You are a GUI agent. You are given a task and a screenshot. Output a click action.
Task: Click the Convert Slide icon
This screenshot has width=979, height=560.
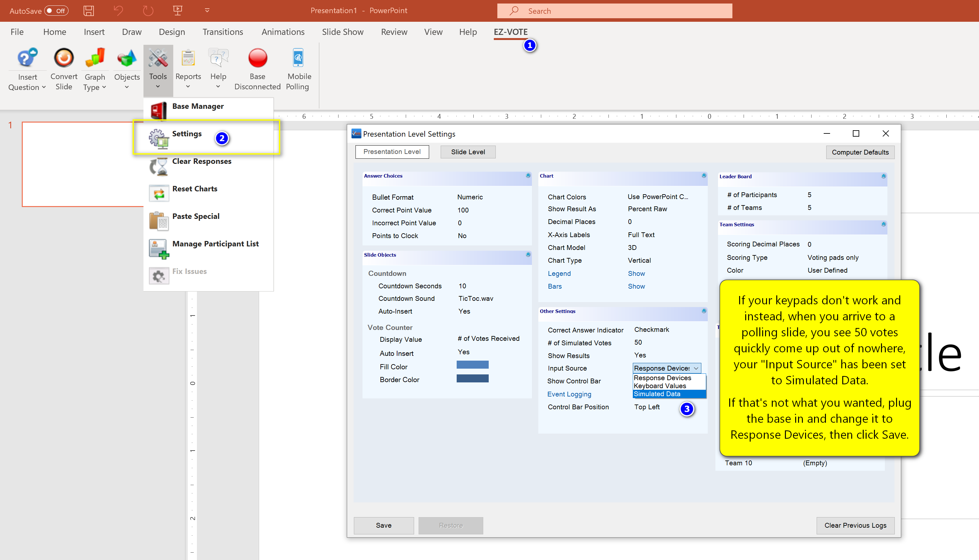coord(63,58)
